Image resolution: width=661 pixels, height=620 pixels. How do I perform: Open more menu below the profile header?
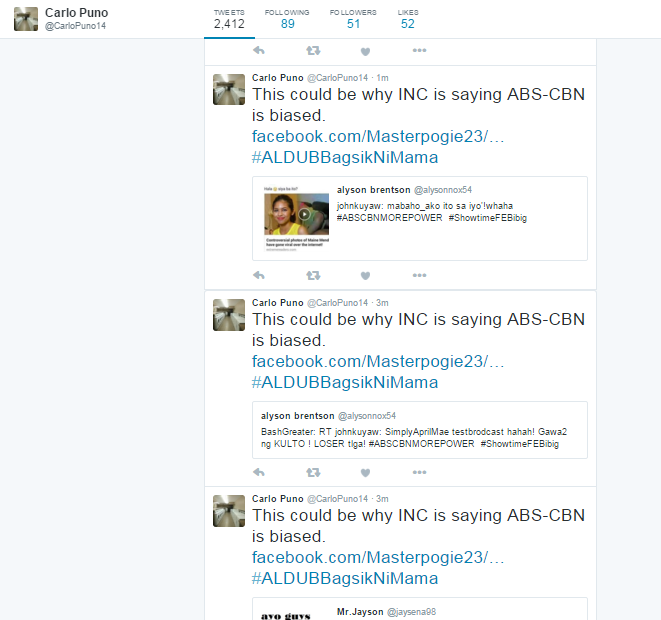tap(419, 51)
